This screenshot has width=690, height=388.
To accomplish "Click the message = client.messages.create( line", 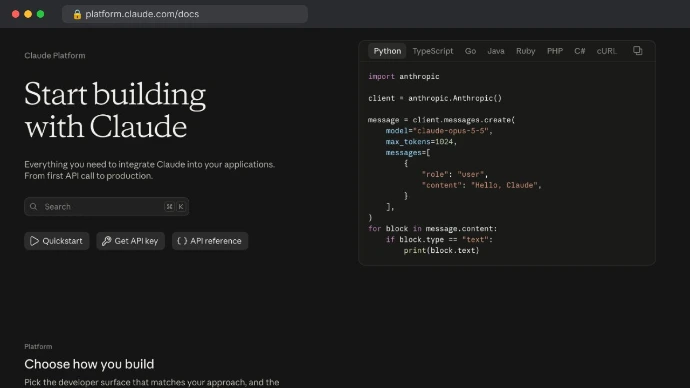I will (x=441, y=120).
